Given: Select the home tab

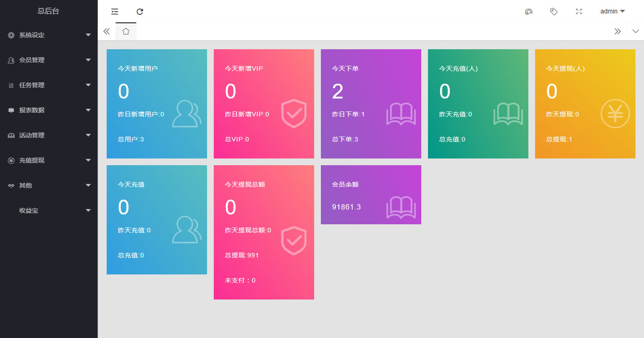Looking at the screenshot, I should point(126,31).
